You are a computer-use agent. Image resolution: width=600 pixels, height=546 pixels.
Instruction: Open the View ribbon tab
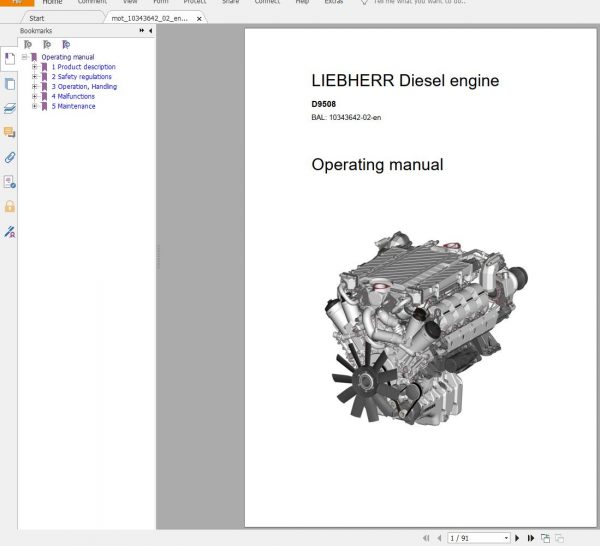pos(130,2)
